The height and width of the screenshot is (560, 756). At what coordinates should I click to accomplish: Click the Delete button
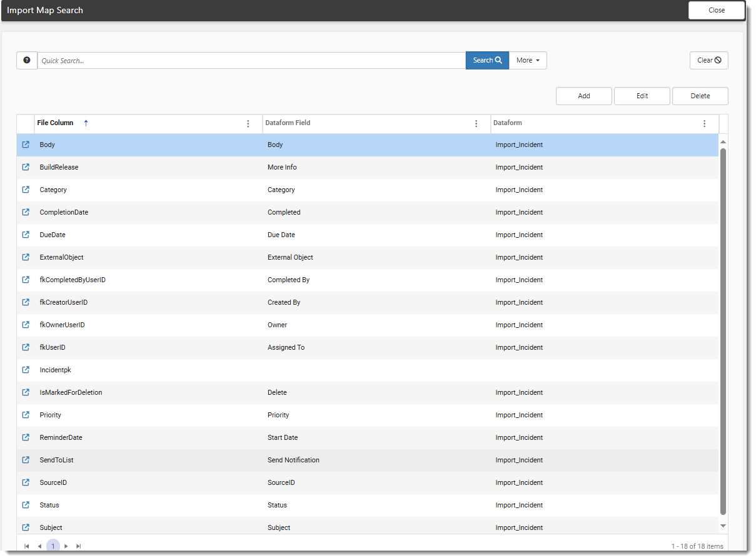pos(700,96)
